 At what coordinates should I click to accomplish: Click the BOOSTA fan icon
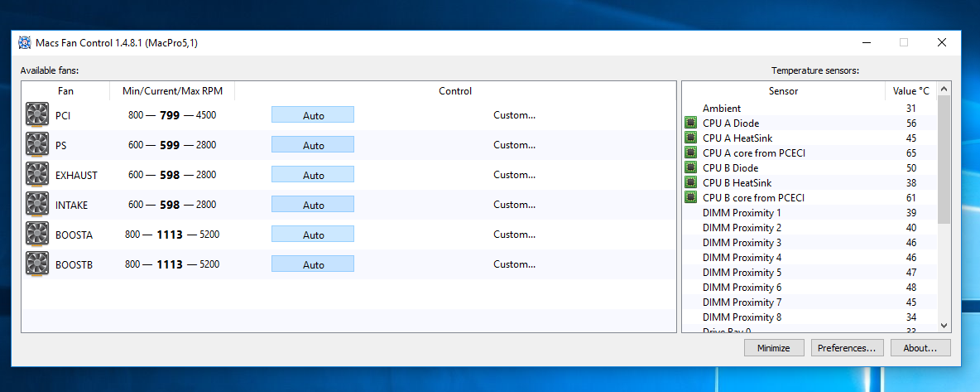pos(37,235)
